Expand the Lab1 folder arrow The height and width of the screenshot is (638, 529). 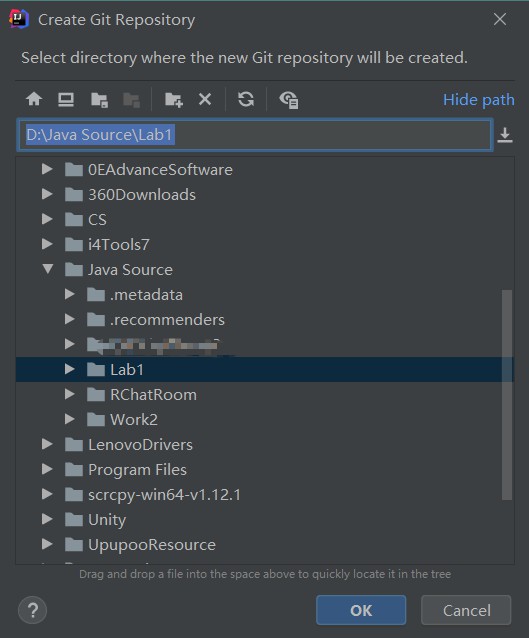70,369
